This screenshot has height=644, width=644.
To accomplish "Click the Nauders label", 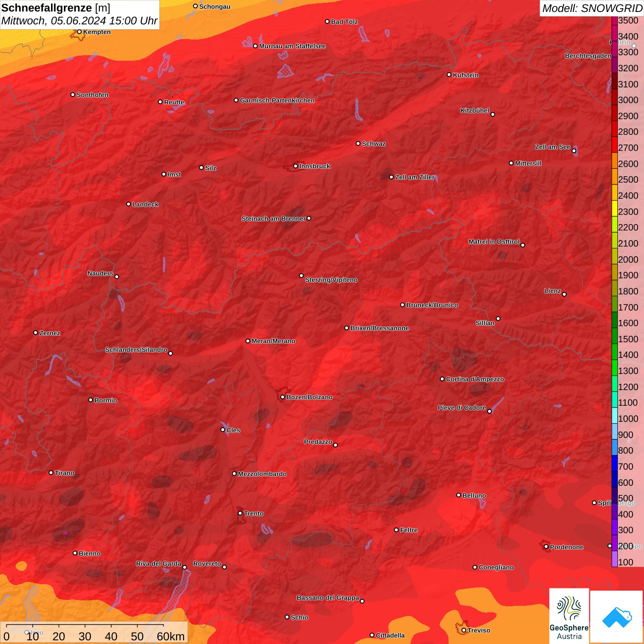I will pos(100,273).
